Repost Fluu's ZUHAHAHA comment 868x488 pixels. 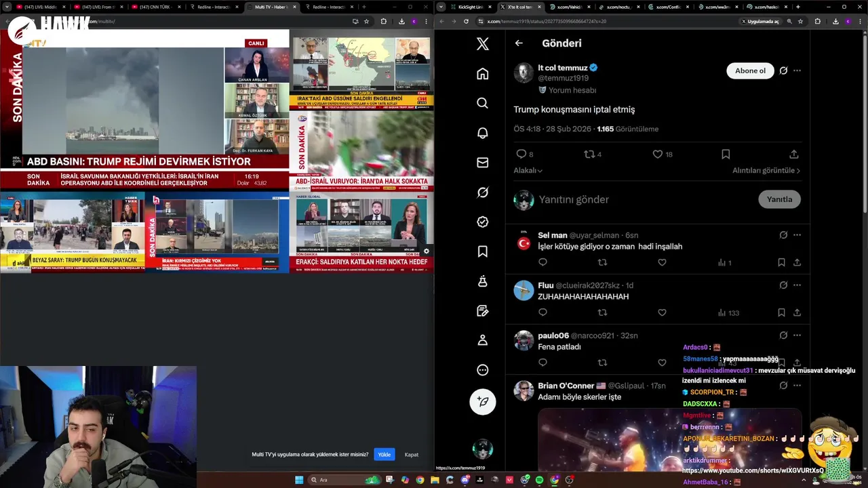(602, 312)
